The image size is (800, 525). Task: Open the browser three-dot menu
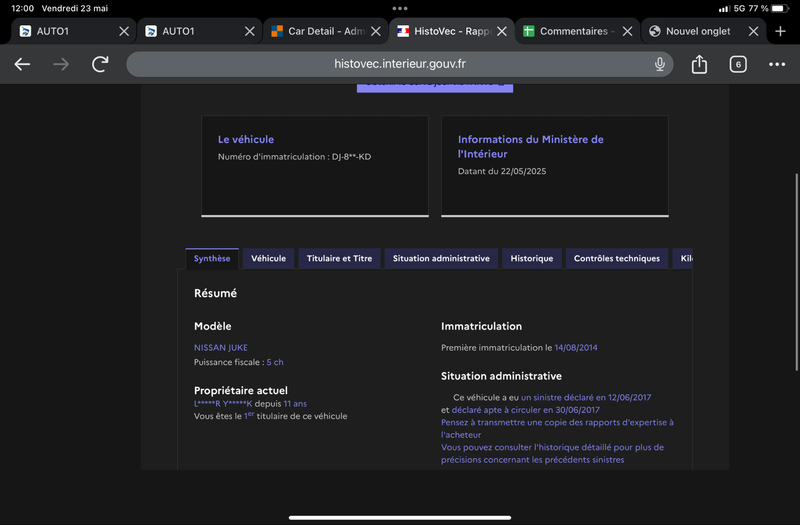pyautogui.click(x=777, y=64)
